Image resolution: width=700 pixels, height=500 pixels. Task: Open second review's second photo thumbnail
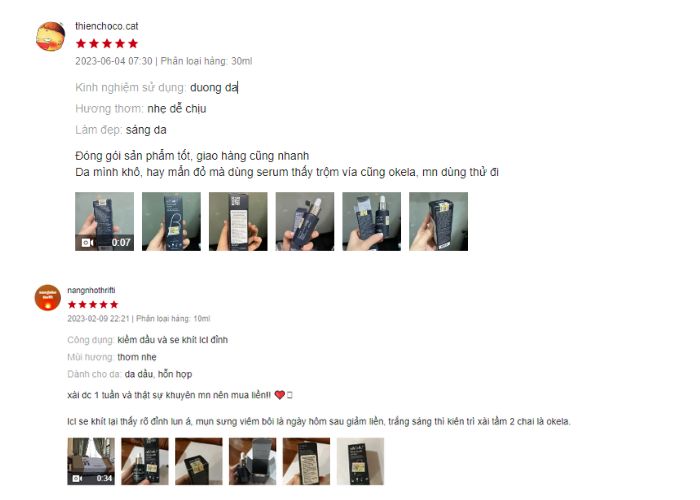[x=145, y=461]
